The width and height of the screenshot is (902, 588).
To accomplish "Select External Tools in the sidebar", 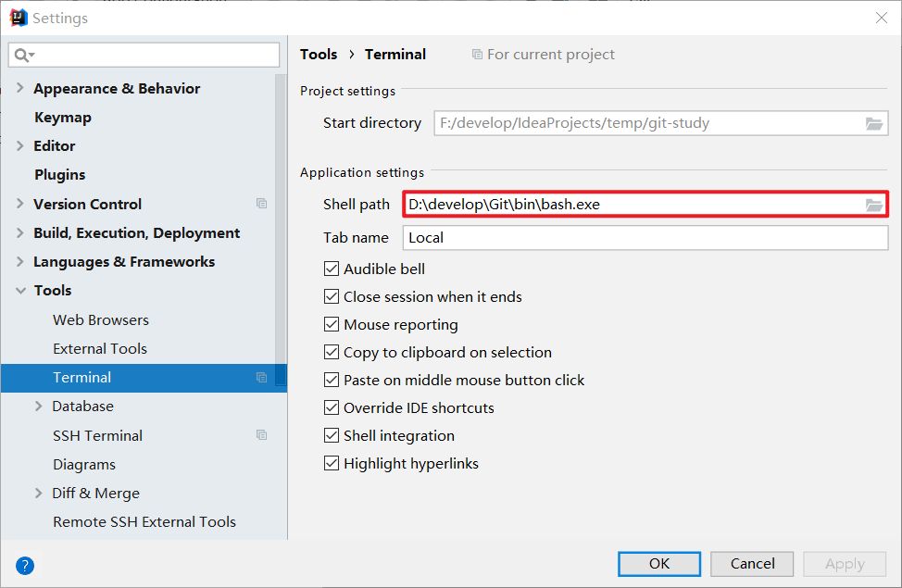I will click(x=100, y=349).
